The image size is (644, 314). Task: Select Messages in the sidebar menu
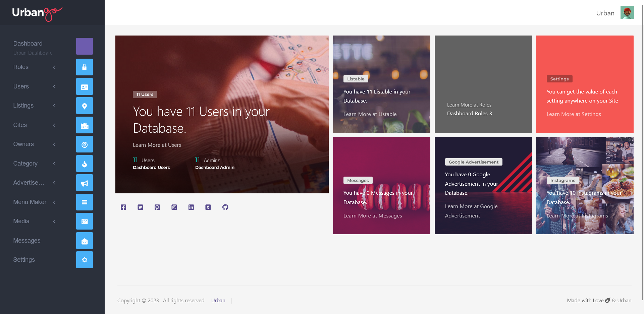[x=27, y=241]
